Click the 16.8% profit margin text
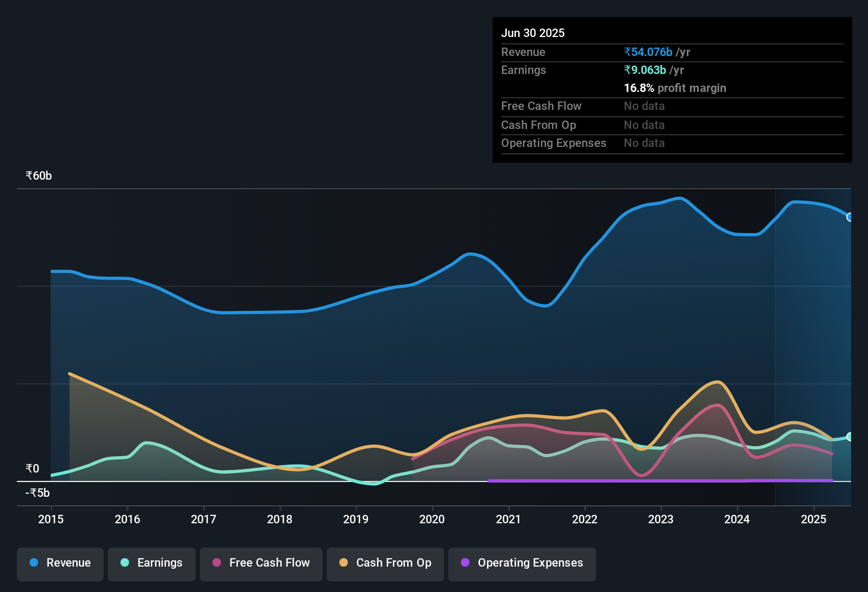This screenshot has height=592, width=868. tap(675, 88)
